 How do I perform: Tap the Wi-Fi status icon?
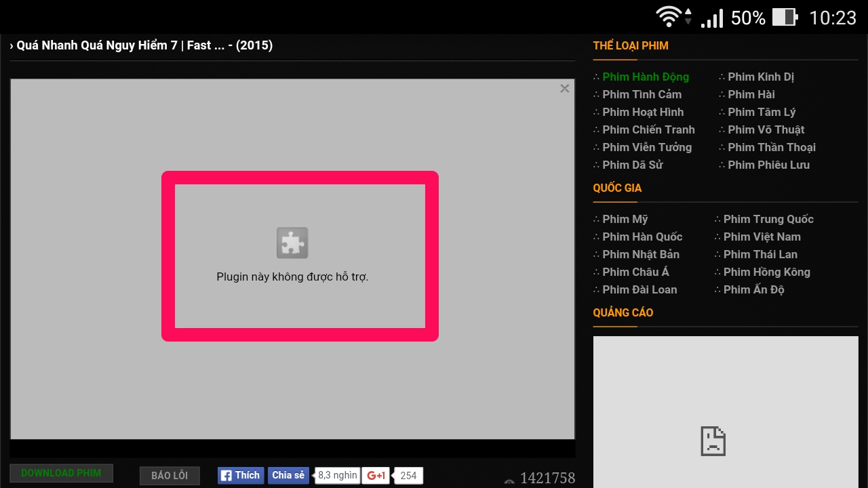point(669,17)
